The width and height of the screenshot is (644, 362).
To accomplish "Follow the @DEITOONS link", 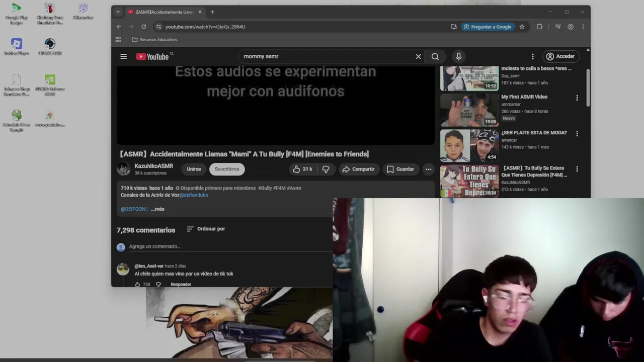I will click(x=134, y=209).
